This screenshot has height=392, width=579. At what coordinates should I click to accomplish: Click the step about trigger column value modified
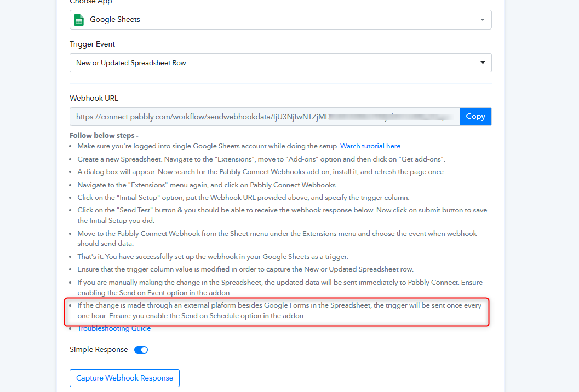coord(245,269)
